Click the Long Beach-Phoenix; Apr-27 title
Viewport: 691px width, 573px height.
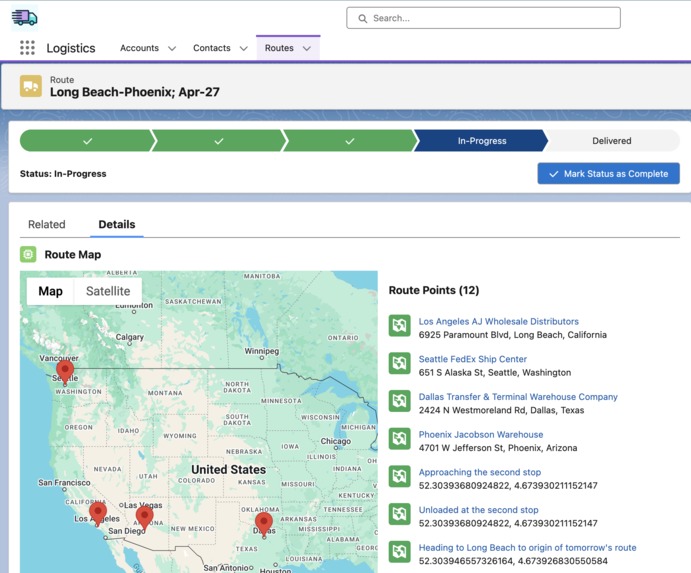pos(134,92)
